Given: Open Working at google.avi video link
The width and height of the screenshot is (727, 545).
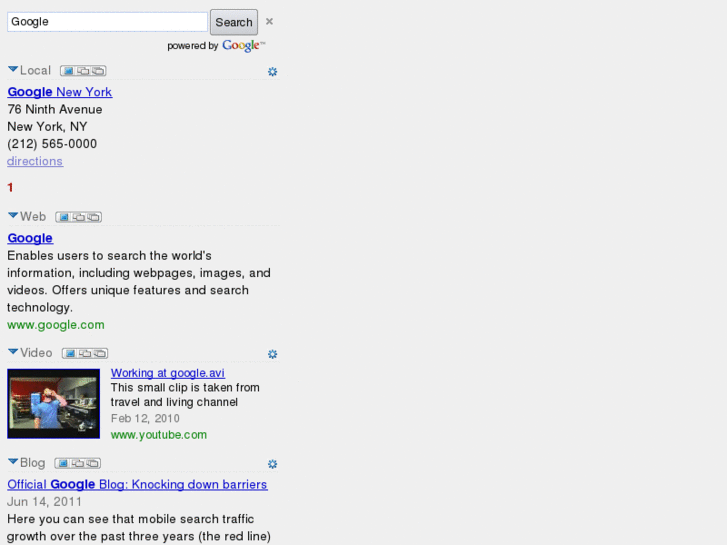Looking at the screenshot, I should (x=167, y=373).
